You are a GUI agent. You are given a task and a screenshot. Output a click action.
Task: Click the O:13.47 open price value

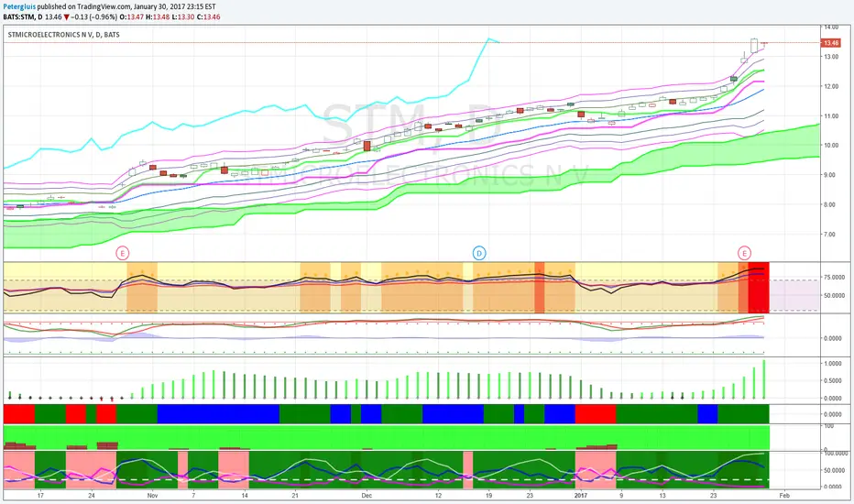point(131,16)
